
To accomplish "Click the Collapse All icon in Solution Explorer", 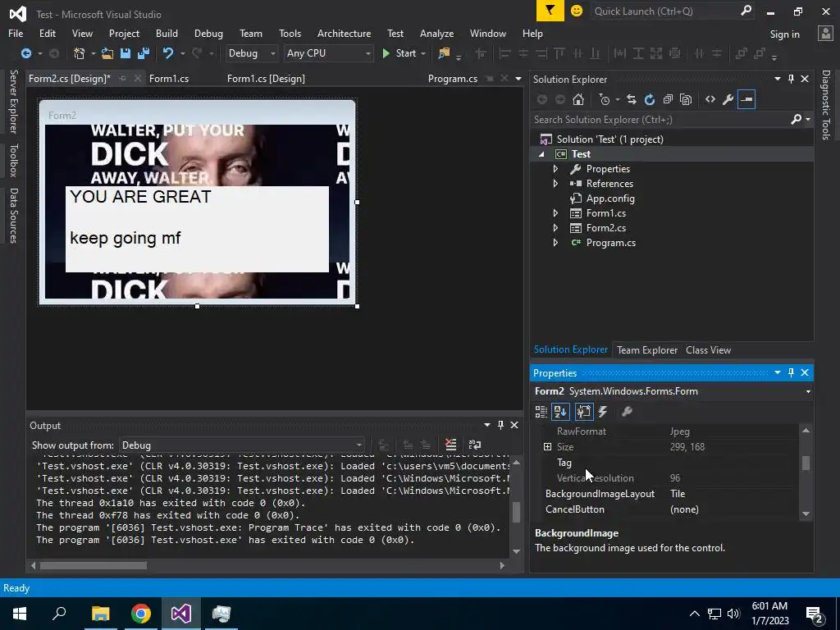I will [x=668, y=99].
